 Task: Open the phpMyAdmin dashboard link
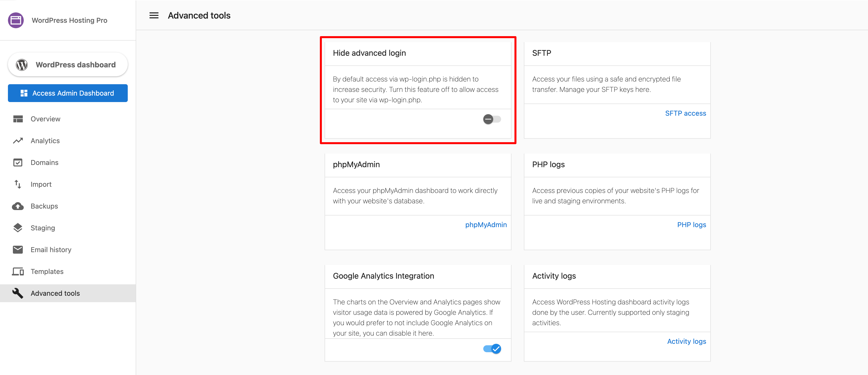[x=486, y=224]
